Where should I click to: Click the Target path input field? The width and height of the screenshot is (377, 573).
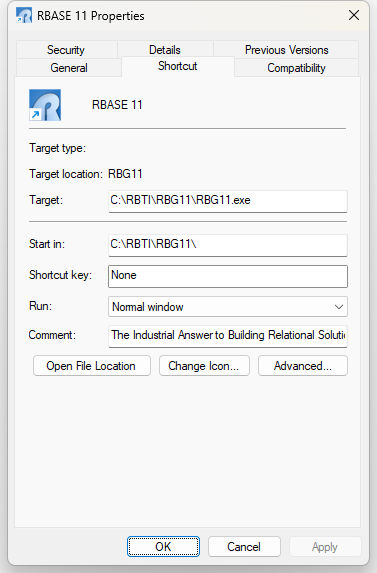coord(228,201)
